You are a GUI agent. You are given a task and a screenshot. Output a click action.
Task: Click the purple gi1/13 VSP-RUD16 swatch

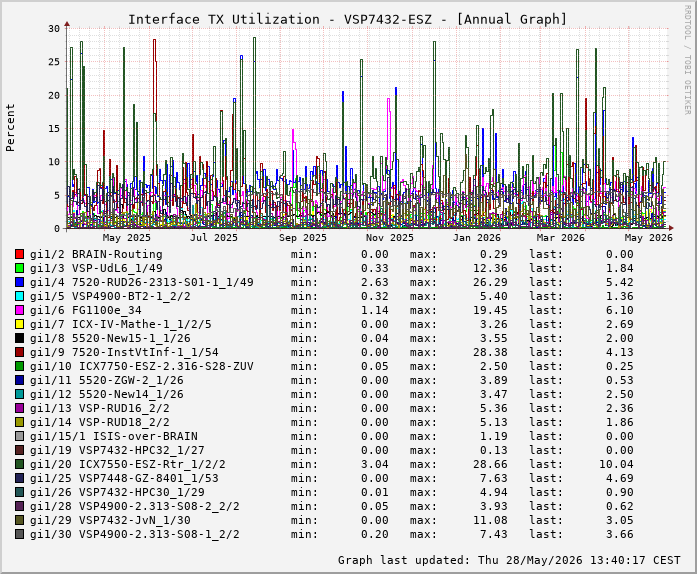(19, 408)
